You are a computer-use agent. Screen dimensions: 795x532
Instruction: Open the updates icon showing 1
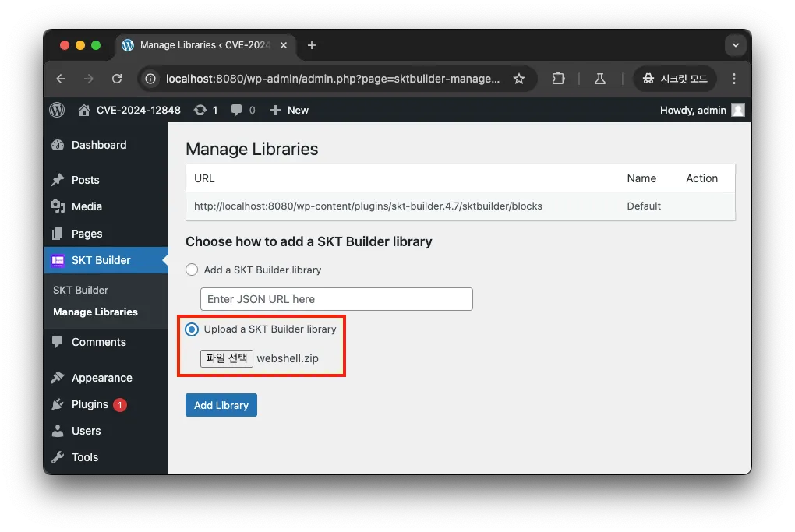pyautogui.click(x=206, y=110)
